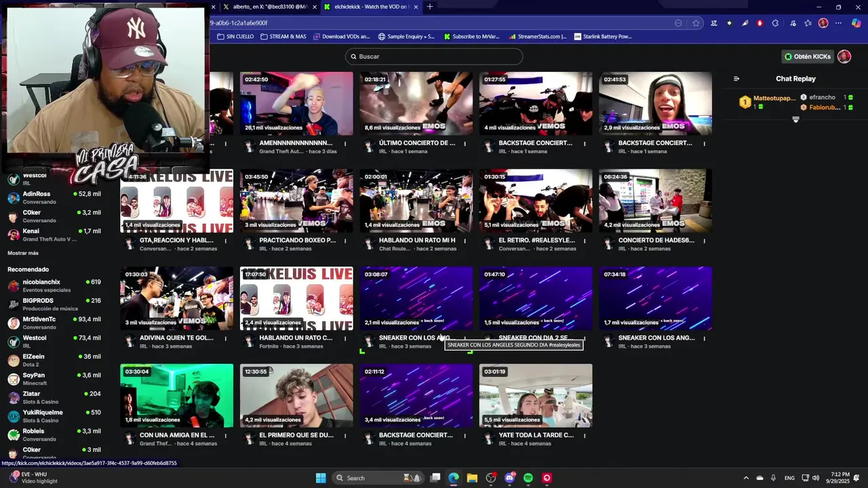Open the Task View taskbar icon

click(435, 478)
